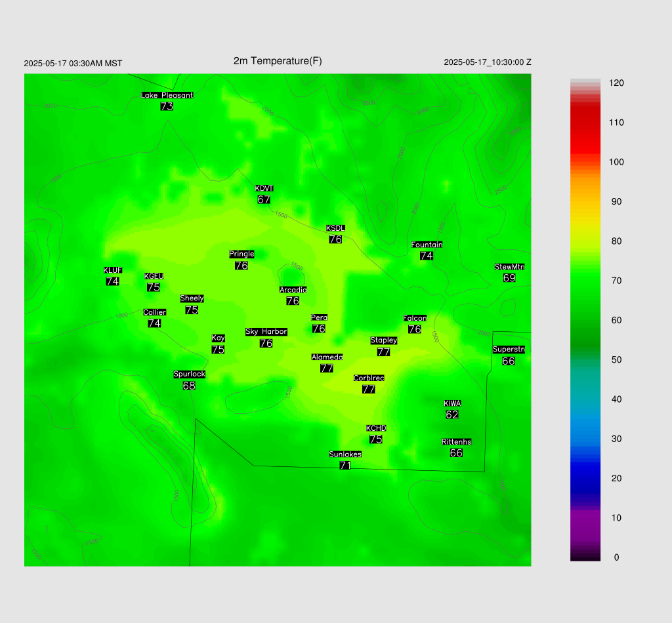672x623 pixels.
Task: Click the Sky Harbor station label
Action: (x=266, y=332)
